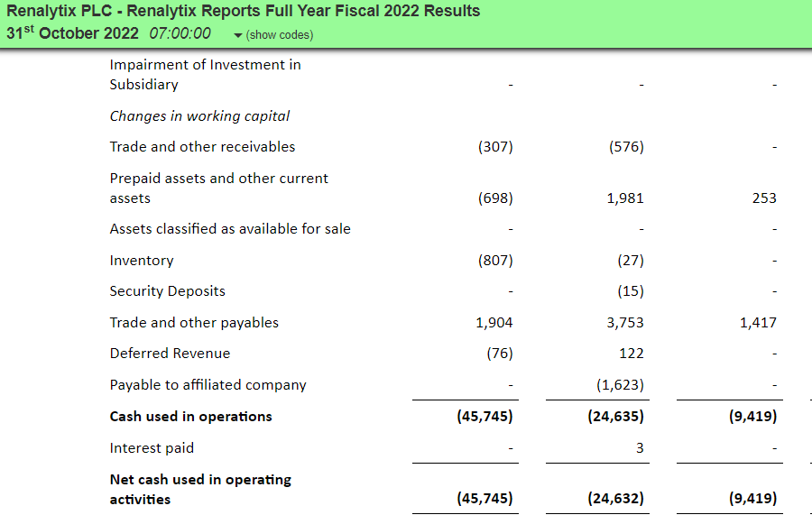Select the (807) inventory figure
Screen dimensions: 812x515
(495, 261)
